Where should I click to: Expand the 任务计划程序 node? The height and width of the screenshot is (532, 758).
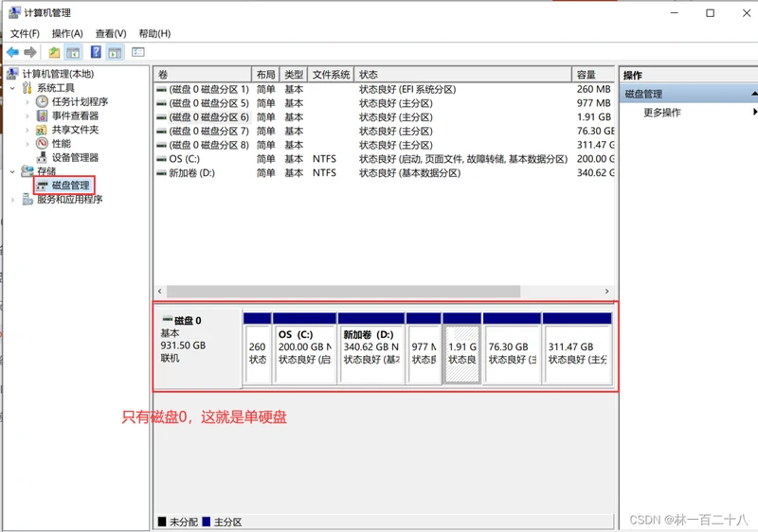27,102
